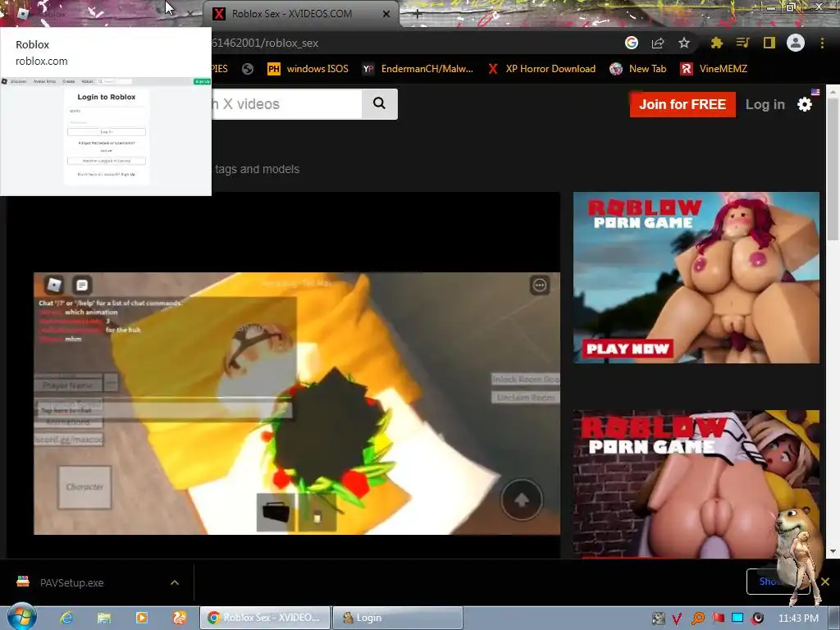The width and height of the screenshot is (840, 630).
Task: Open the PAVSetup.exe download item
Action: click(72, 583)
